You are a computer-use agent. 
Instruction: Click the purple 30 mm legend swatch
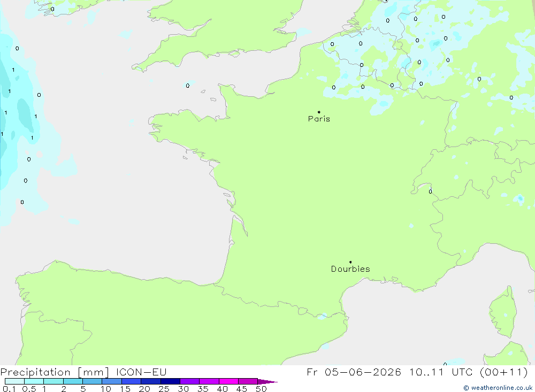coord(190,381)
